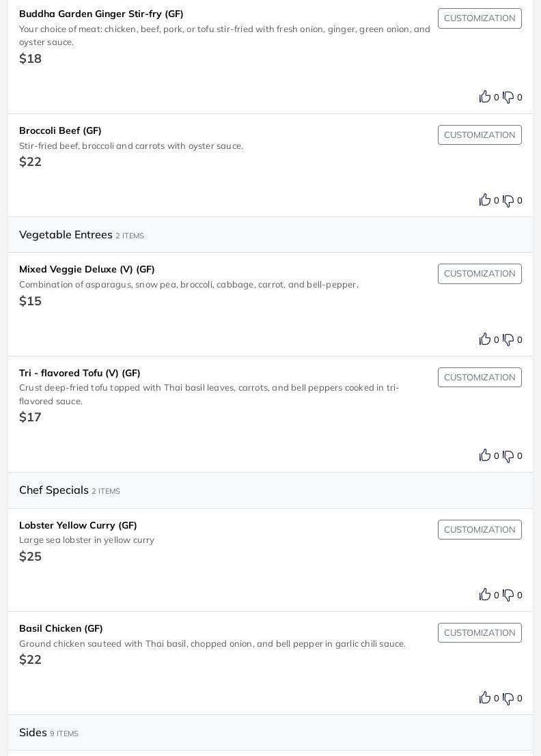The image size is (541, 756).
Task: Open customization for Basil Chicken
Action: (x=480, y=633)
